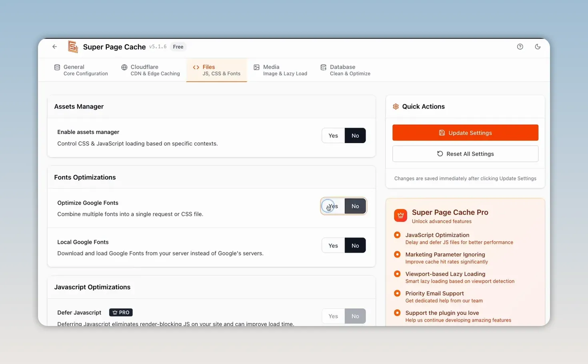Click the Super Page Cache title
The image size is (588, 364).
click(x=114, y=47)
